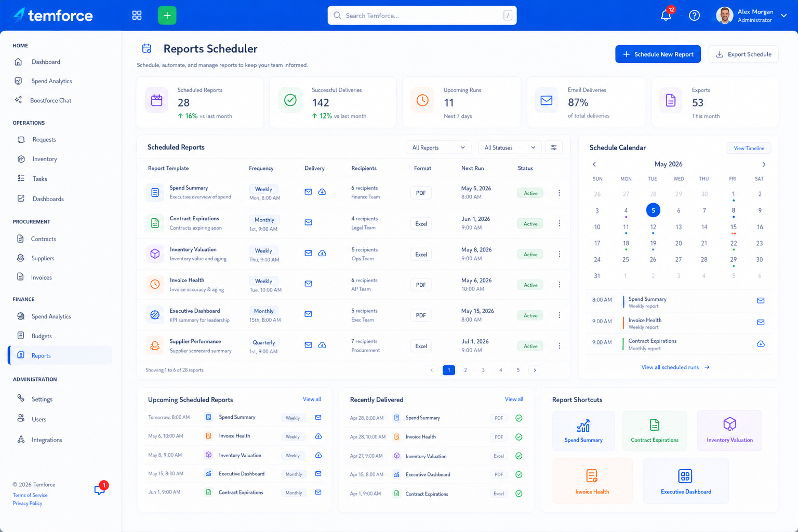Image resolution: width=798 pixels, height=532 pixels.
Task: Open table filter settings icon
Action: [x=554, y=148]
